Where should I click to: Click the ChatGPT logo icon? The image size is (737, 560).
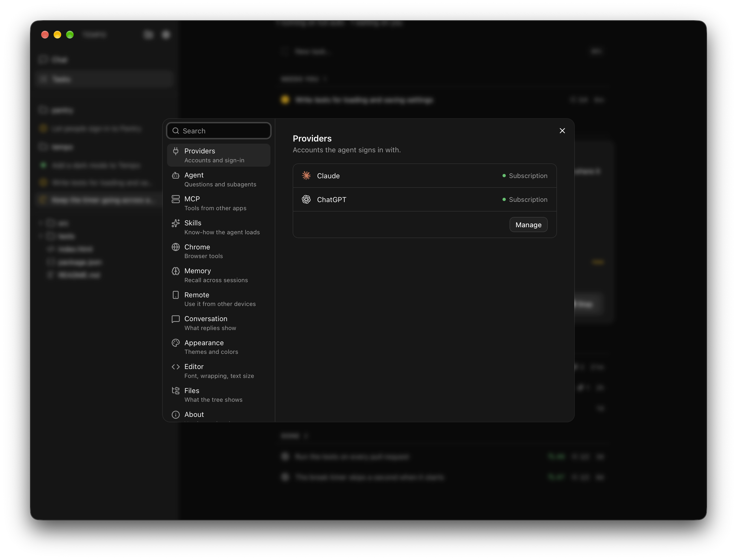tap(306, 199)
